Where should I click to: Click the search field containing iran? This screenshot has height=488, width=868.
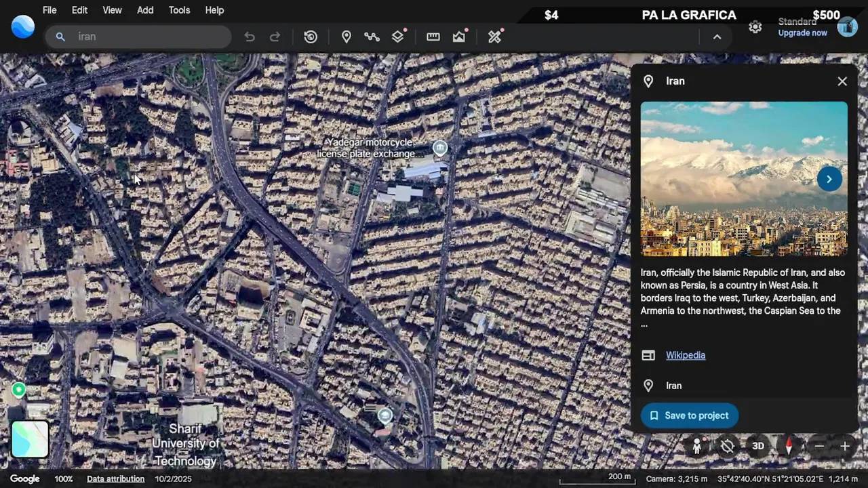click(x=138, y=37)
